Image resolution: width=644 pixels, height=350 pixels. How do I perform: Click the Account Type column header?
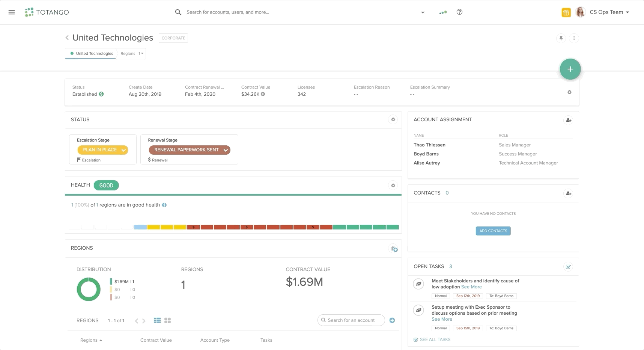click(215, 340)
